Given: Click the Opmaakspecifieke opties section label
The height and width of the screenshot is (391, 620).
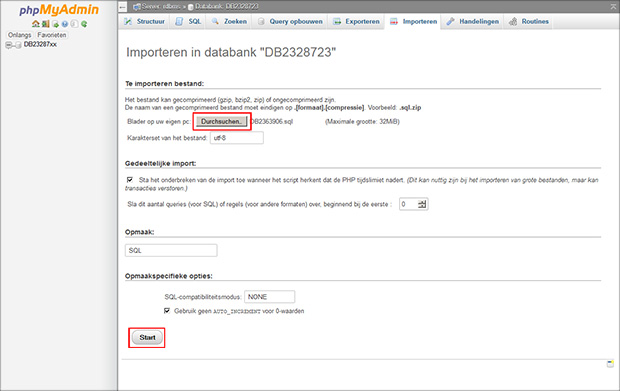Looking at the screenshot, I should (x=169, y=276).
